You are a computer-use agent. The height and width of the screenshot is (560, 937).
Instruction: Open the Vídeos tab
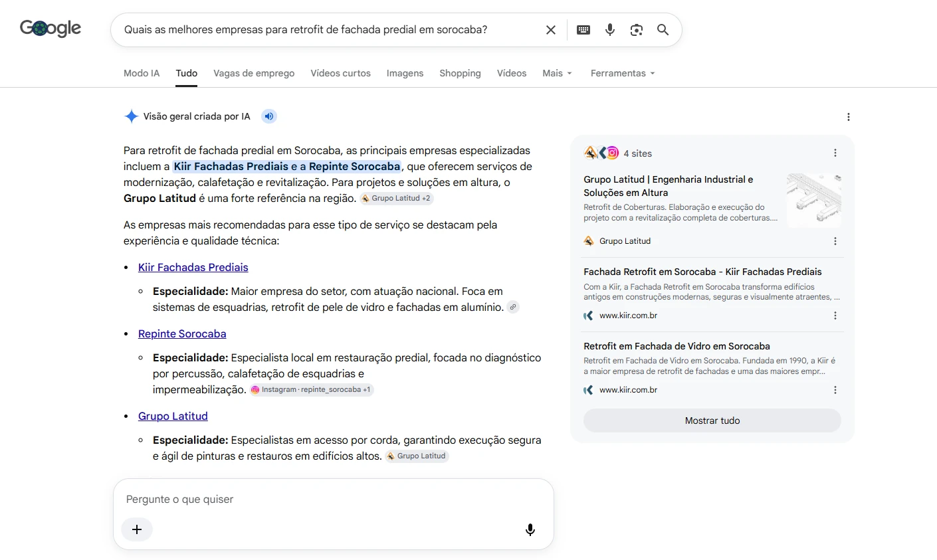click(512, 73)
